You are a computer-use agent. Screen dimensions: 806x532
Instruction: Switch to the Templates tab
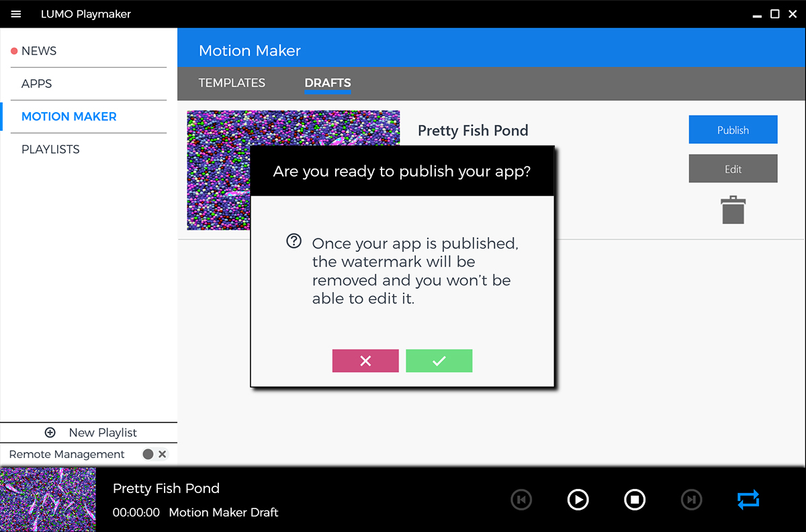[x=232, y=83]
